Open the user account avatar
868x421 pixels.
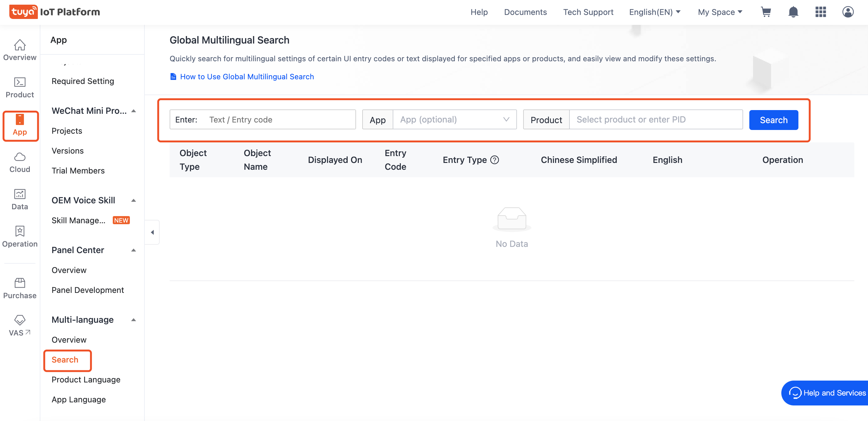coord(848,12)
